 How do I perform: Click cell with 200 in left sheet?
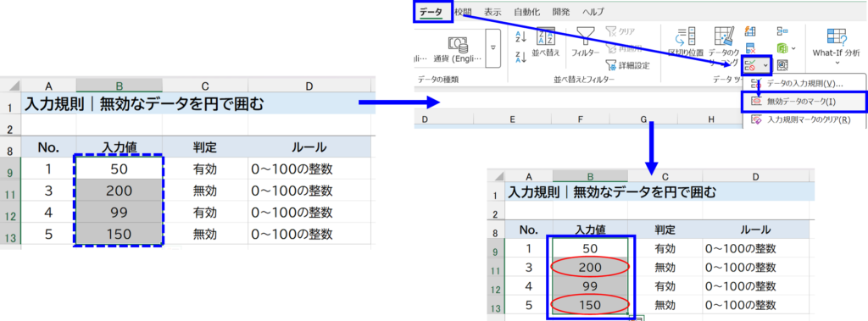[x=119, y=191]
